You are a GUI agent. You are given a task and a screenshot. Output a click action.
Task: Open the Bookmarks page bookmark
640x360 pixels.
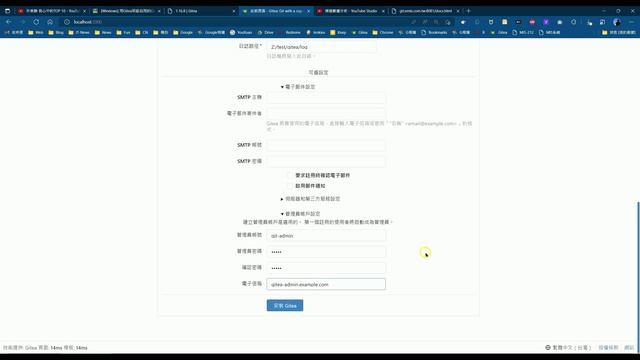tap(434, 32)
